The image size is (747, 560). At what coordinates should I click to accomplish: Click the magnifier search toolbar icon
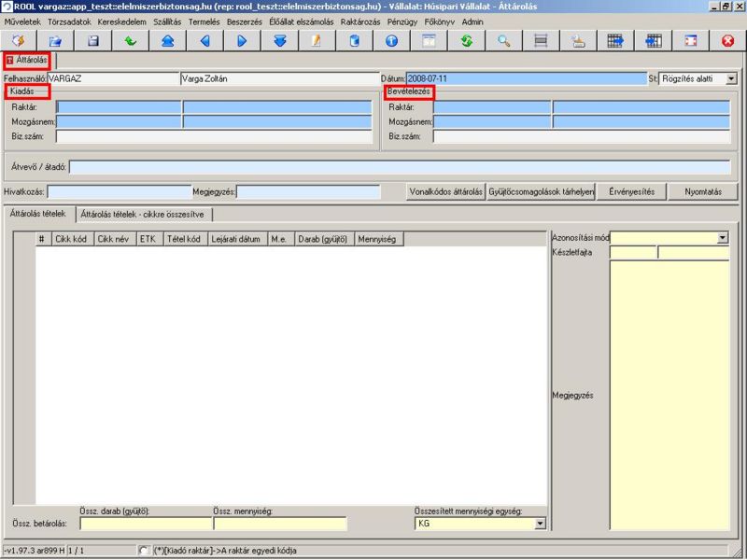pos(503,41)
